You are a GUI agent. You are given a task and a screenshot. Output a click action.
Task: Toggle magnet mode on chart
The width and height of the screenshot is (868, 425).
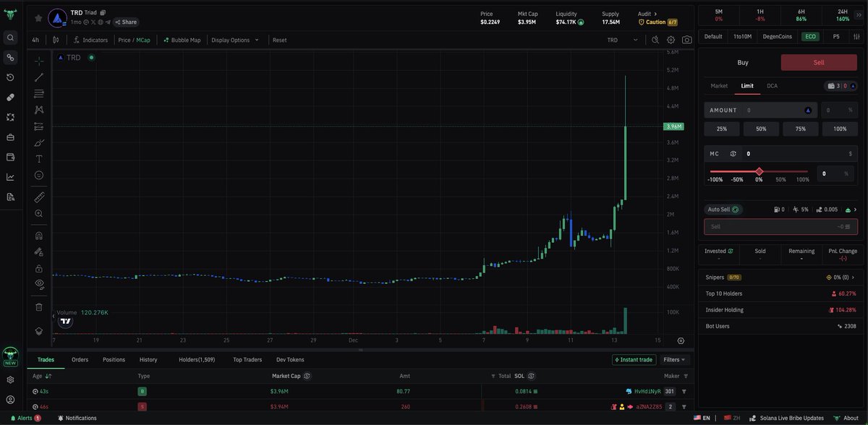[x=39, y=235]
